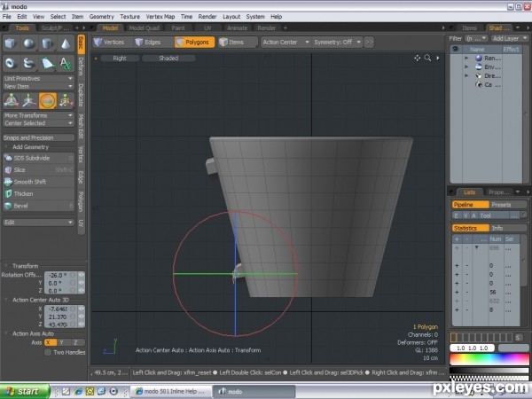This screenshot has width=532, height=399.
Task: Select the Info button
Action: pos(508,228)
